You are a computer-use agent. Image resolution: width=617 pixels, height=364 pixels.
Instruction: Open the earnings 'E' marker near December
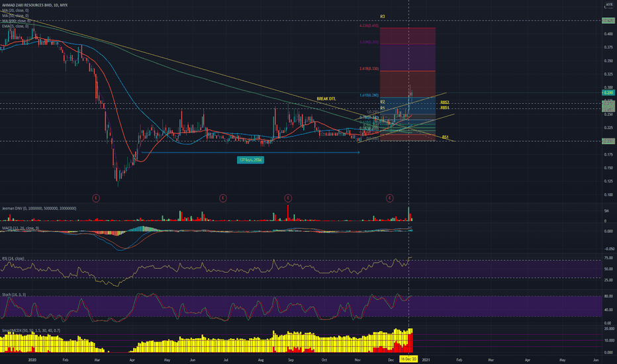tap(389, 199)
